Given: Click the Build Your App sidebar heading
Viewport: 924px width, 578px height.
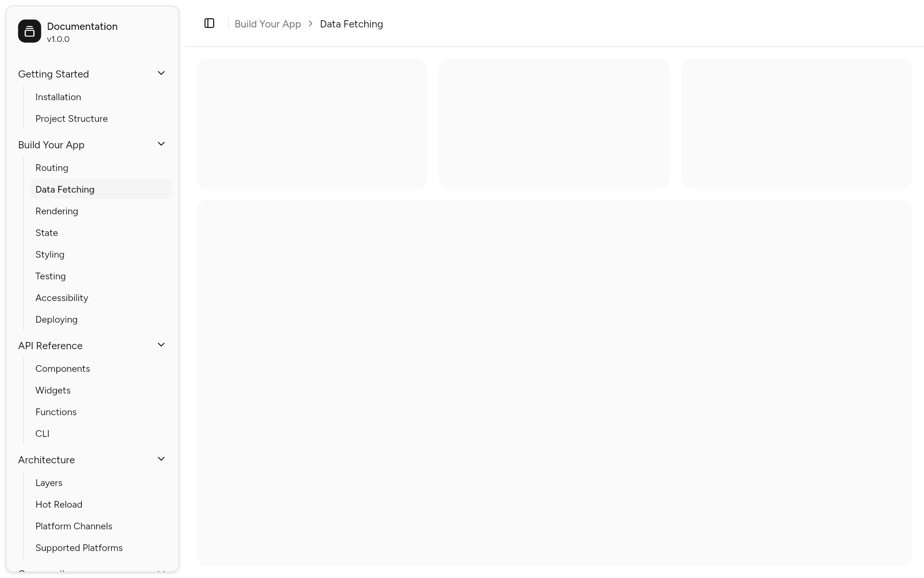Looking at the screenshot, I should [x=51, y=145].
